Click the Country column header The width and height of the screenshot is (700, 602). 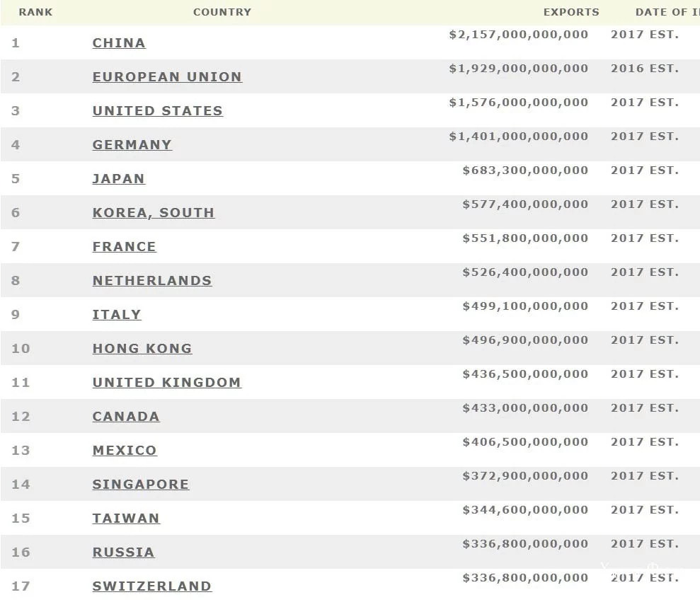[x=222, y=12]
